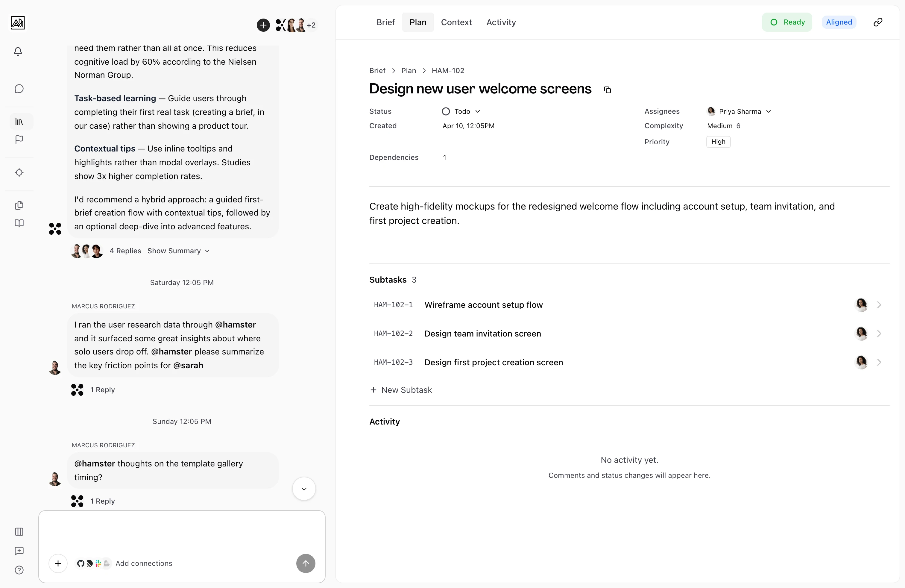
Task: Expand the Priya Sharma assignee dropdown
Action: pyautogui.click(x=769, y=111)
